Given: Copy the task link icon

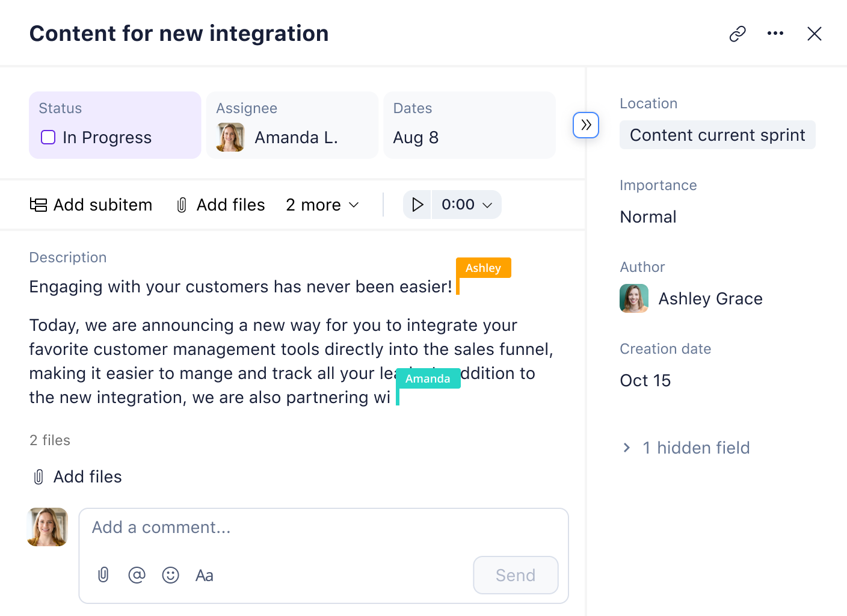Looking at the screenshot, I should tap(737, 33).
